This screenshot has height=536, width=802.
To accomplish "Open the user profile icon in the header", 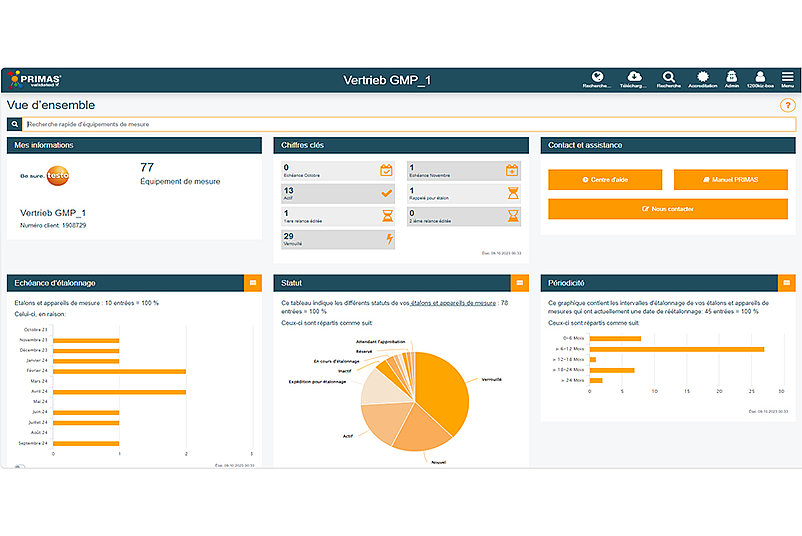I will pos(760,79).
